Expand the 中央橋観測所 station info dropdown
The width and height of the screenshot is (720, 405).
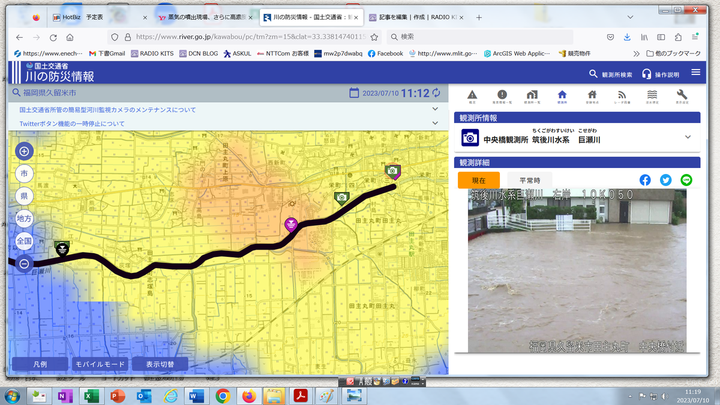tap(688, 138)
